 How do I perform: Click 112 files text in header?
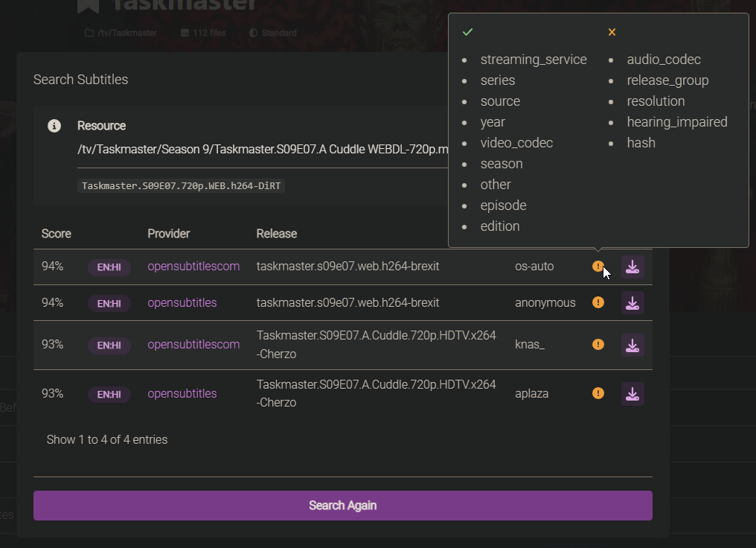click(x=209, y=33)
